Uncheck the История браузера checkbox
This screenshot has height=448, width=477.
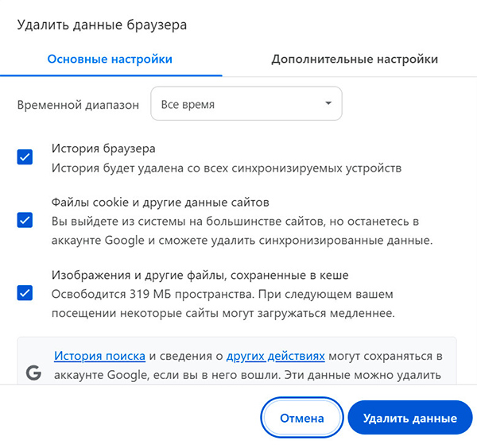pos(25,157)
